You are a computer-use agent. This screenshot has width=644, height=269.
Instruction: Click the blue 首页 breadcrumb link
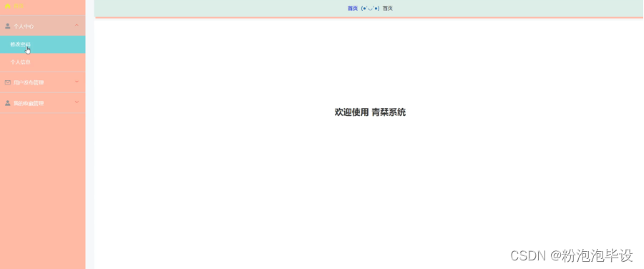353,8
